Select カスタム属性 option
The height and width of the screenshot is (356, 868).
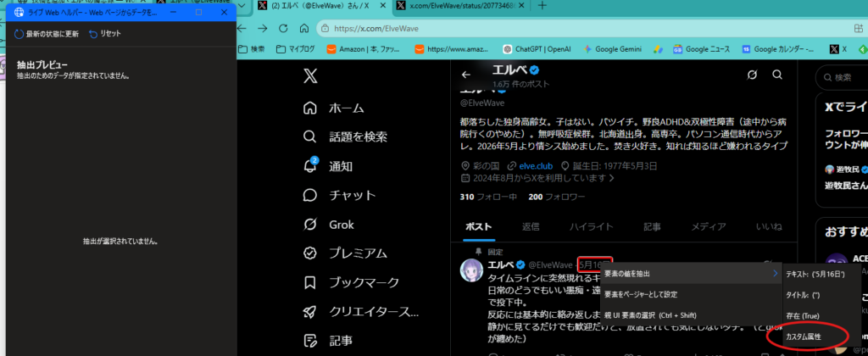point(822,337)
